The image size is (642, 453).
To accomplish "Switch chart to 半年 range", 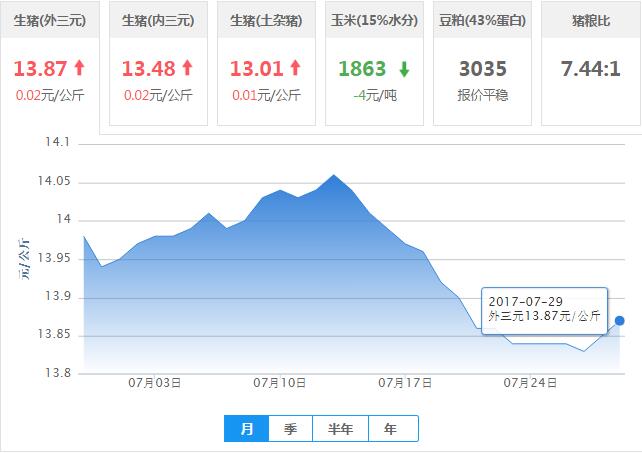I will click(340, 428).
